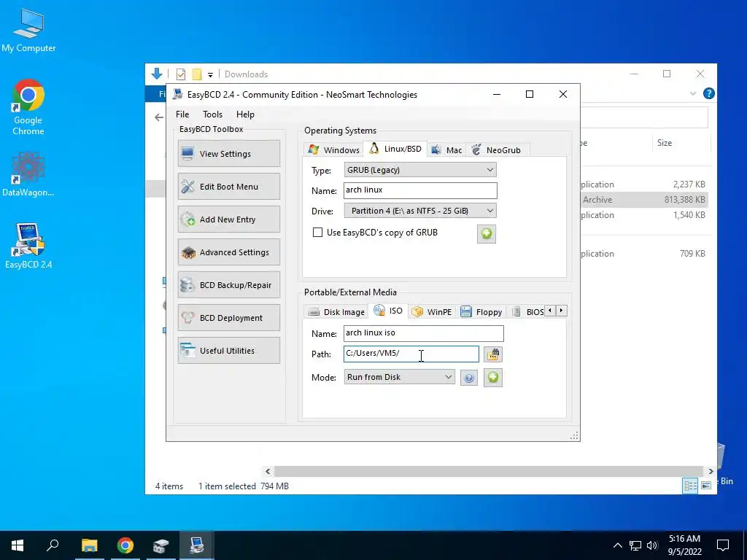Switch to the Floppy tab

coord(481,312)
